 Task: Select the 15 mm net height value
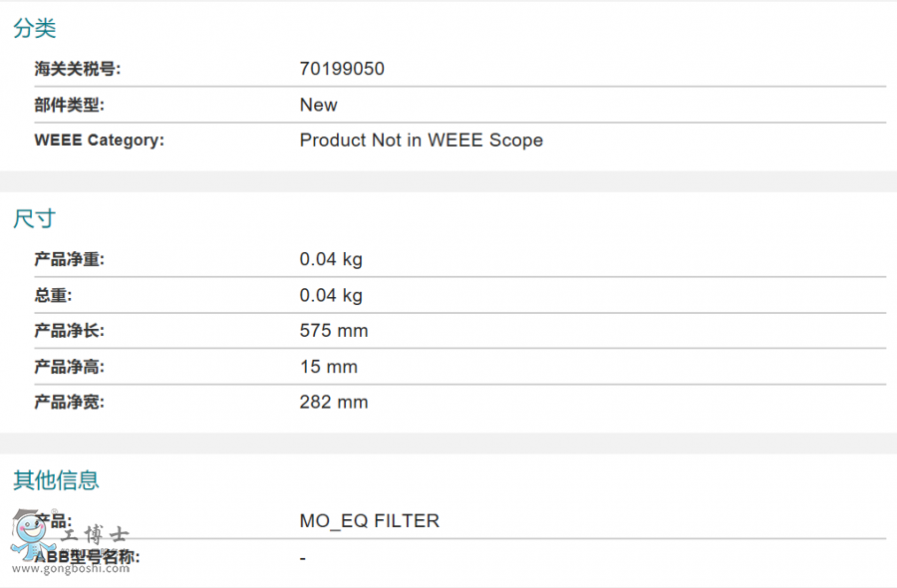pyautogui.click(x=329, y=367)
